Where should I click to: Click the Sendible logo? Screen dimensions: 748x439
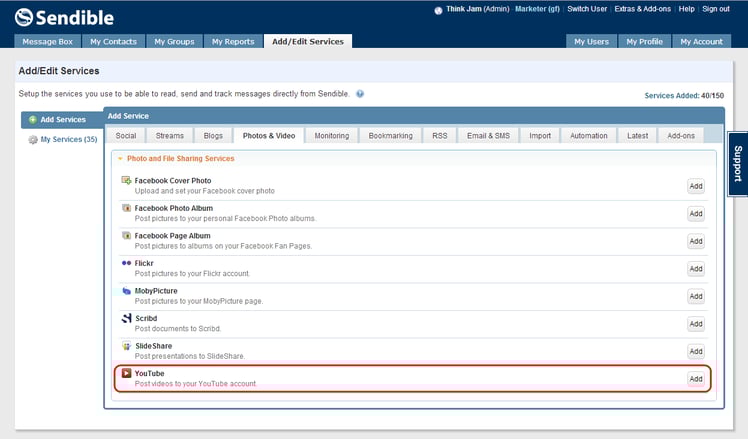(x=64, y=18)
